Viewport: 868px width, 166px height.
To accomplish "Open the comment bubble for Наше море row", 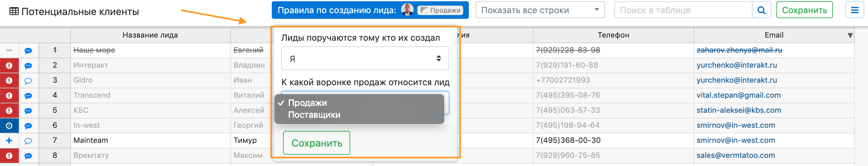I will pyautogui.click(x=28, y=51).
